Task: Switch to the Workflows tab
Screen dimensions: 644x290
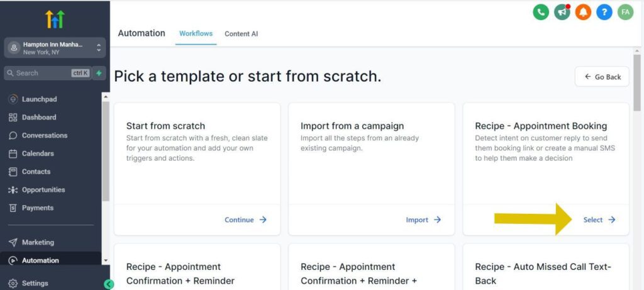Action: click(x=196, y=33)
